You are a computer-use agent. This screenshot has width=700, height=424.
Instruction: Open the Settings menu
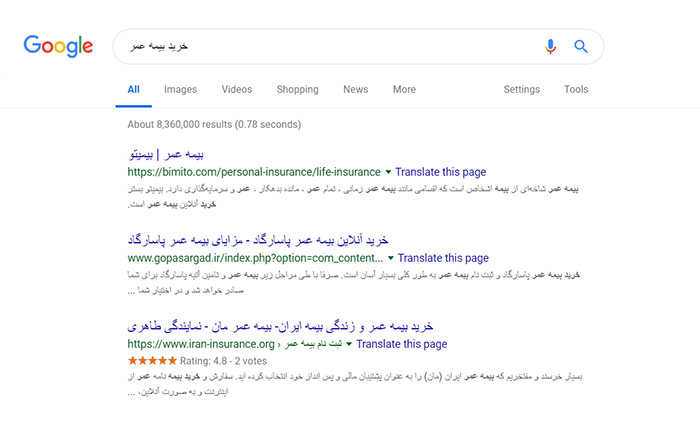pyautogui.click(x=521, y=89)
